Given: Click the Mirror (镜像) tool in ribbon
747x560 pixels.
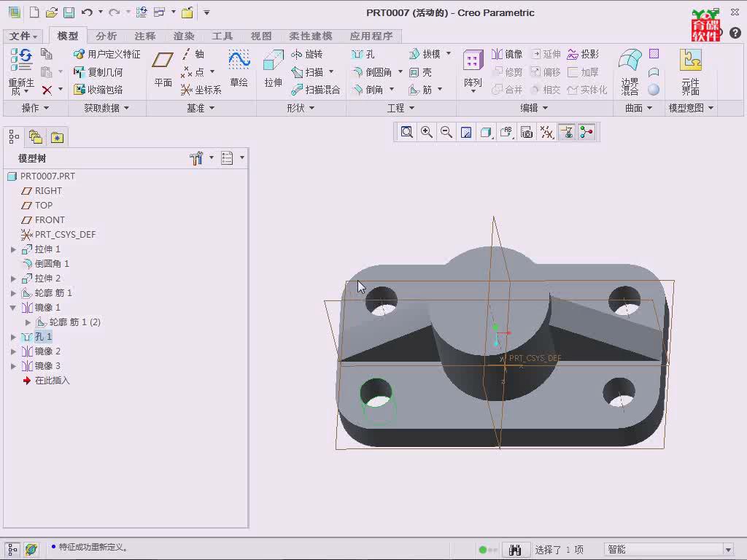Looking at the screenshot, I should click(507, 54).
